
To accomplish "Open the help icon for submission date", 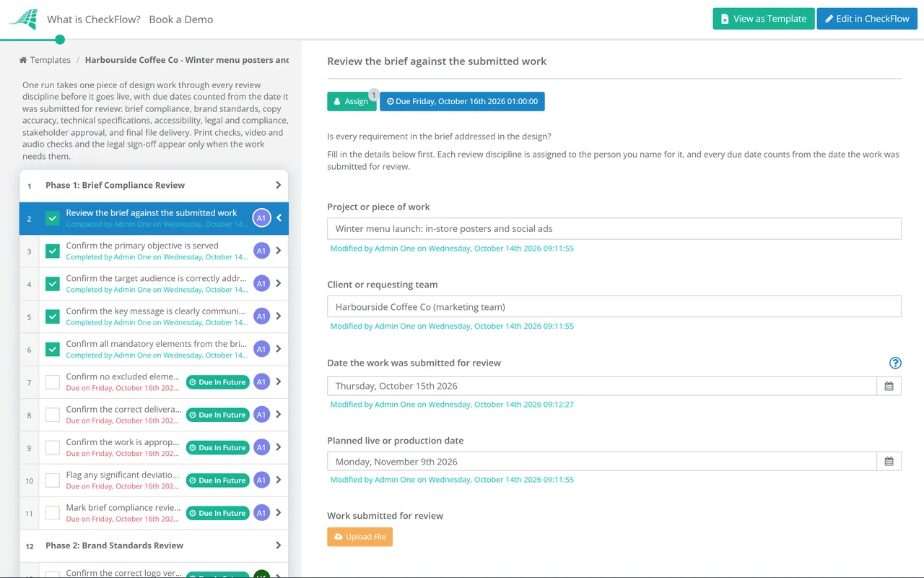I will pyautogui.click(x=895, y=363).
